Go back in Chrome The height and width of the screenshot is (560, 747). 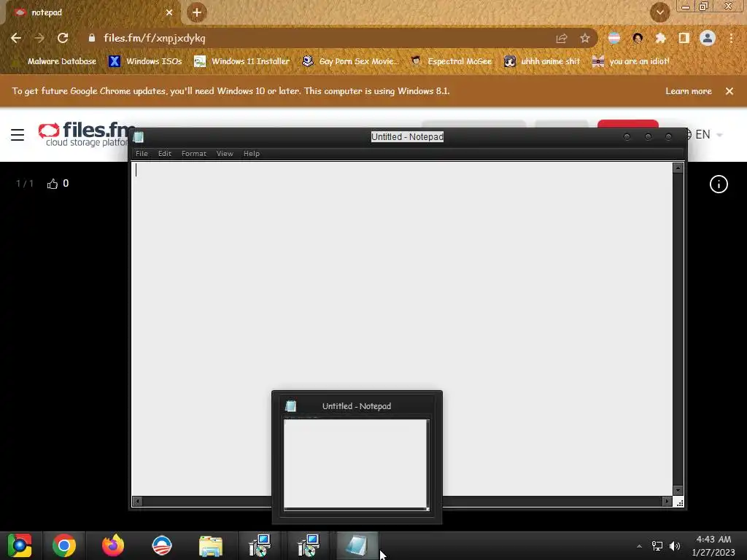pos(16,38)
